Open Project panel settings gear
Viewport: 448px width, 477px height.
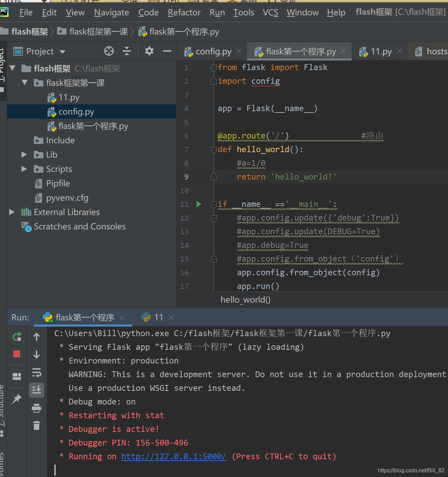click(149, 51)
